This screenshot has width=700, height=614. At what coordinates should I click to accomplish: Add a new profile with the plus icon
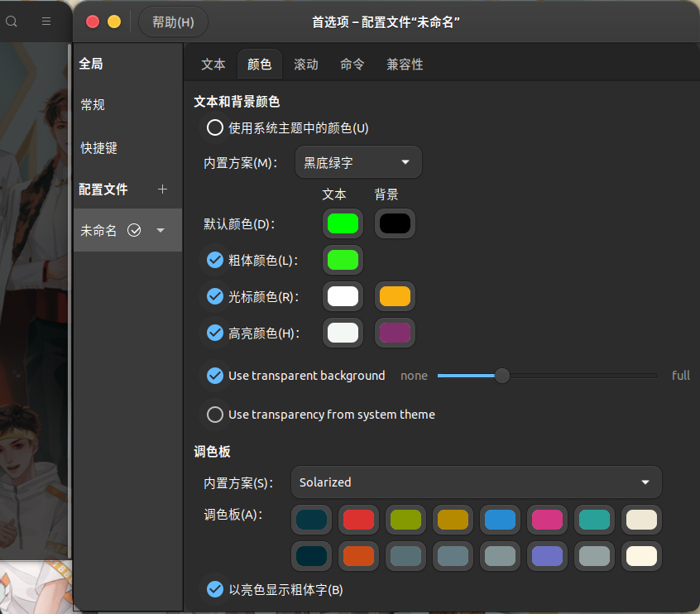(162, 189)
